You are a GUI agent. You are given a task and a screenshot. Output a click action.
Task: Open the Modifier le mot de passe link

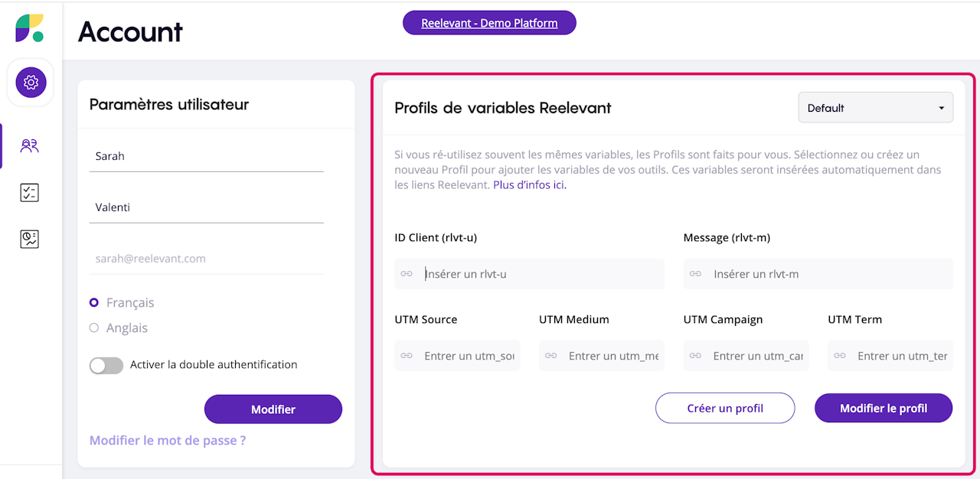(x=168, y=441)
